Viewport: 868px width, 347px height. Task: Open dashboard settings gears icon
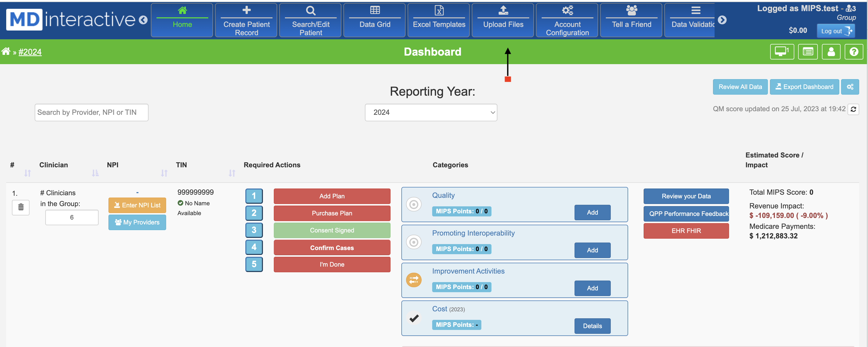pos(850,87)
